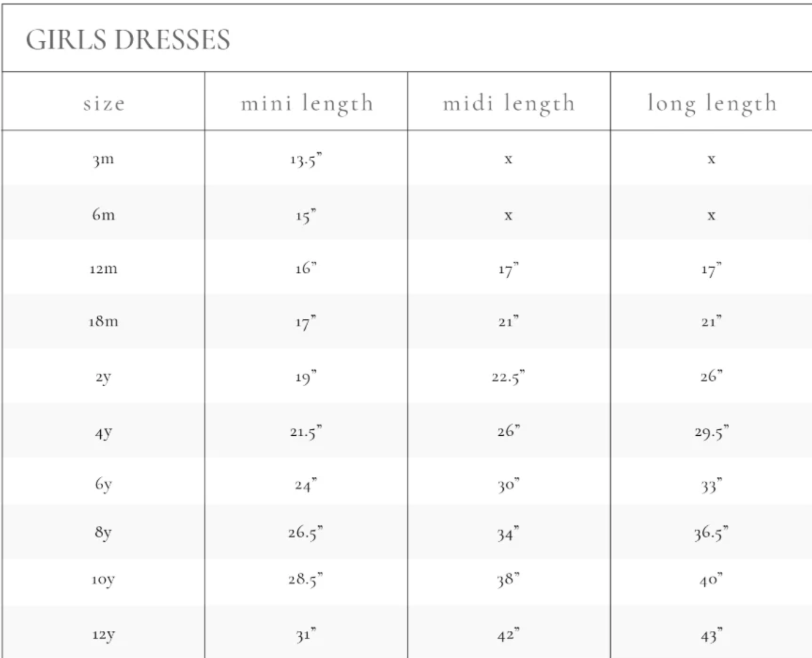Click the 18m size row label
This screenshot has height=658, width=812.
[x=103, y=321]
